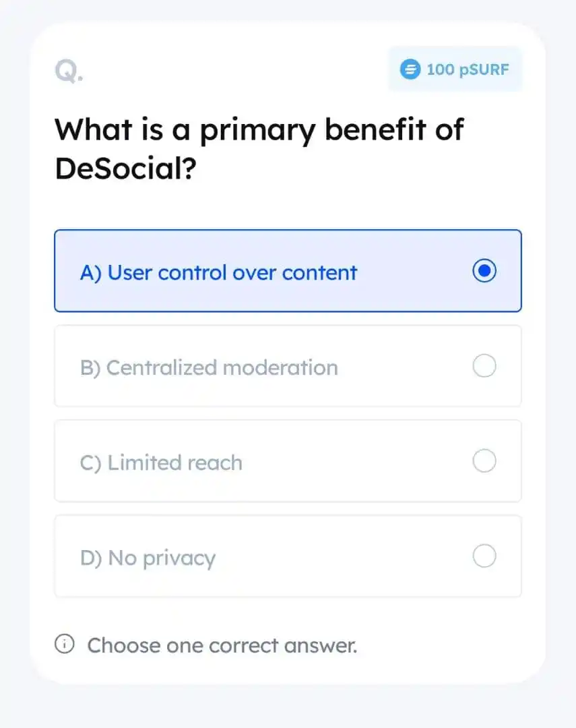Click the info icon beside the hint

65,644
